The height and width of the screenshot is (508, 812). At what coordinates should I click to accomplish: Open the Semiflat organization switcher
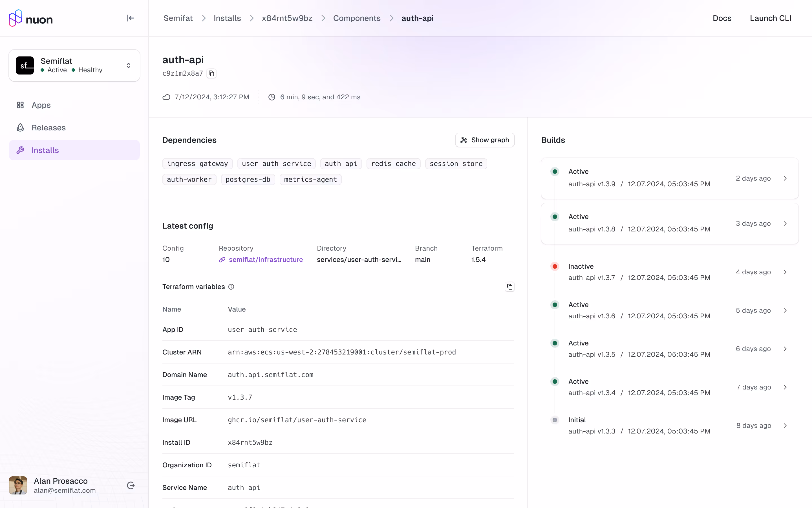click(x=74, y=65)
